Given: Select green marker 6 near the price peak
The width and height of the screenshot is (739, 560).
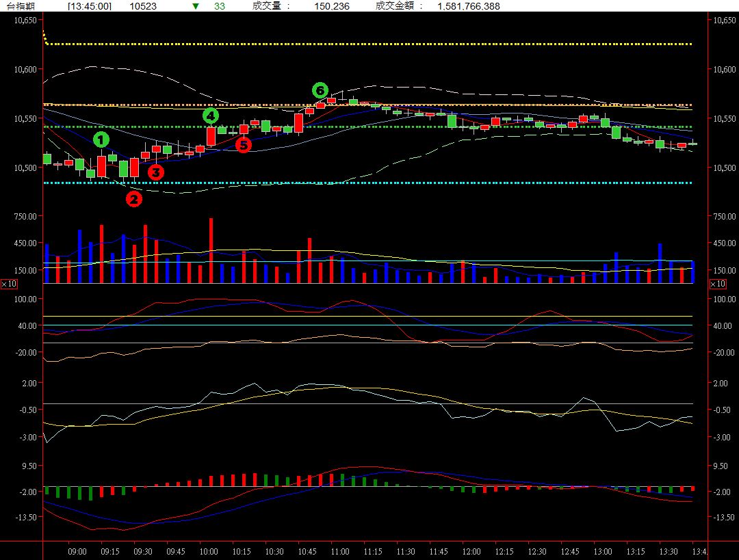Looking at the screenshot, I should [x=320, y=90].
